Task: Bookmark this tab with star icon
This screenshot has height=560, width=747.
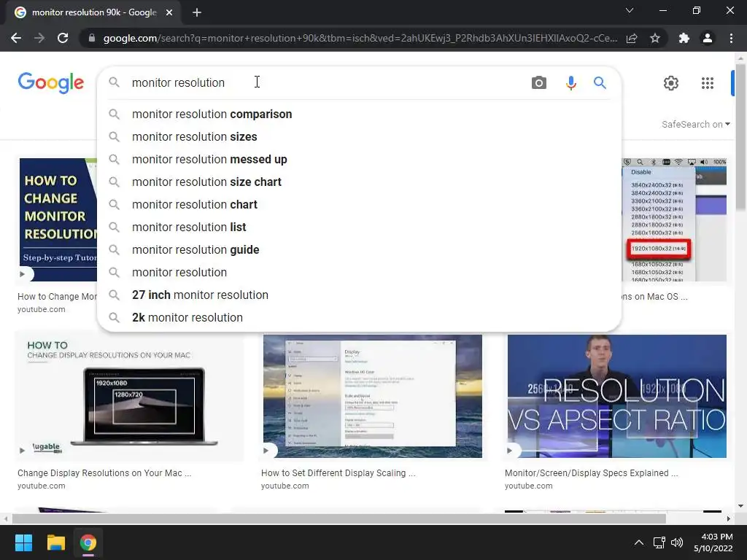Action: pos(655,38)
